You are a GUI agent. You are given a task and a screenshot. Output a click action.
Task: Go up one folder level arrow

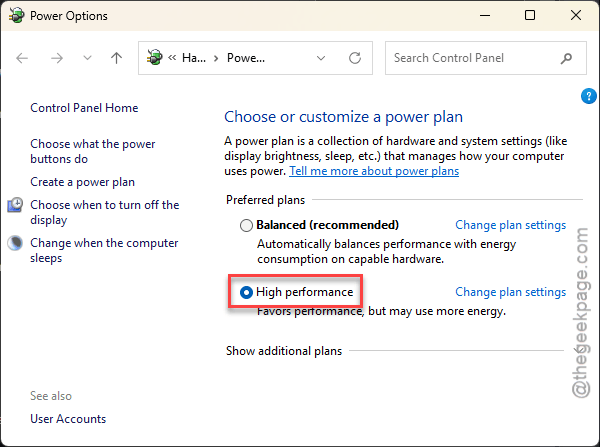click(116, 58)
